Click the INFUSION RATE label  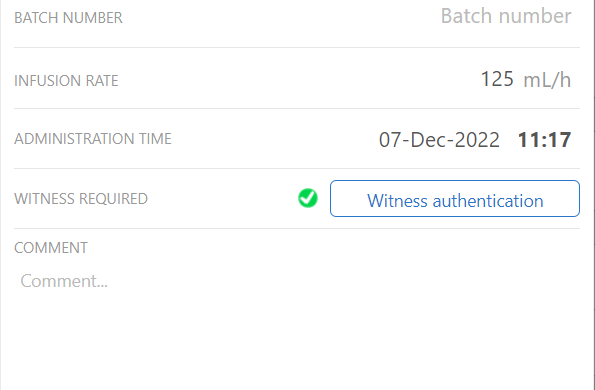pyautogui.click(x=66, y=81)
